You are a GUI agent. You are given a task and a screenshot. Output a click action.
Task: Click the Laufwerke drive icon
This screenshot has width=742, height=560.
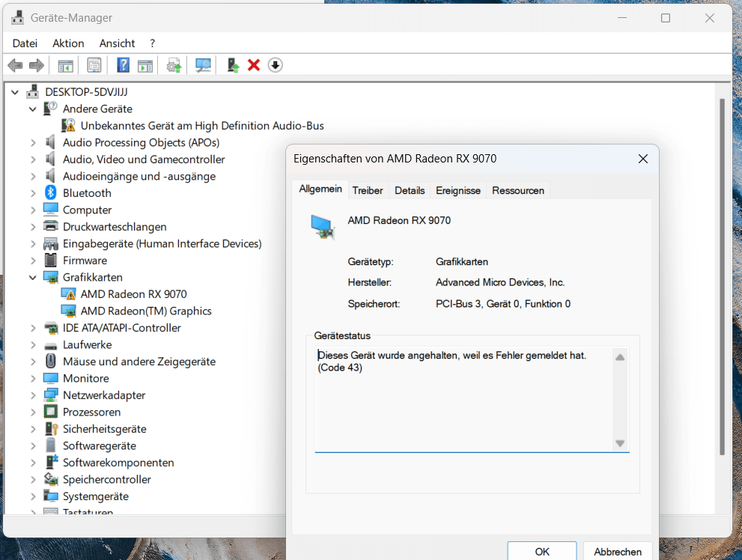(51, 345)
